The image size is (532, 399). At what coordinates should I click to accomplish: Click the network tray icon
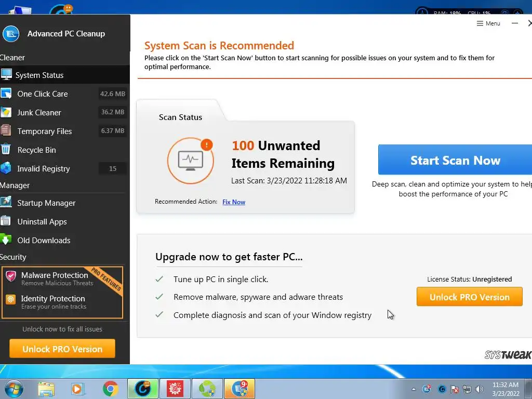(467, 389)
